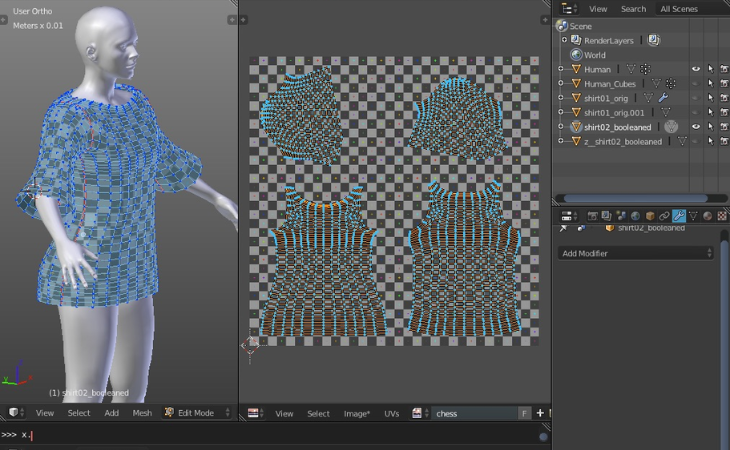Expand the shirt01_orig object tree
730x450 pixels.
point(561,98)
